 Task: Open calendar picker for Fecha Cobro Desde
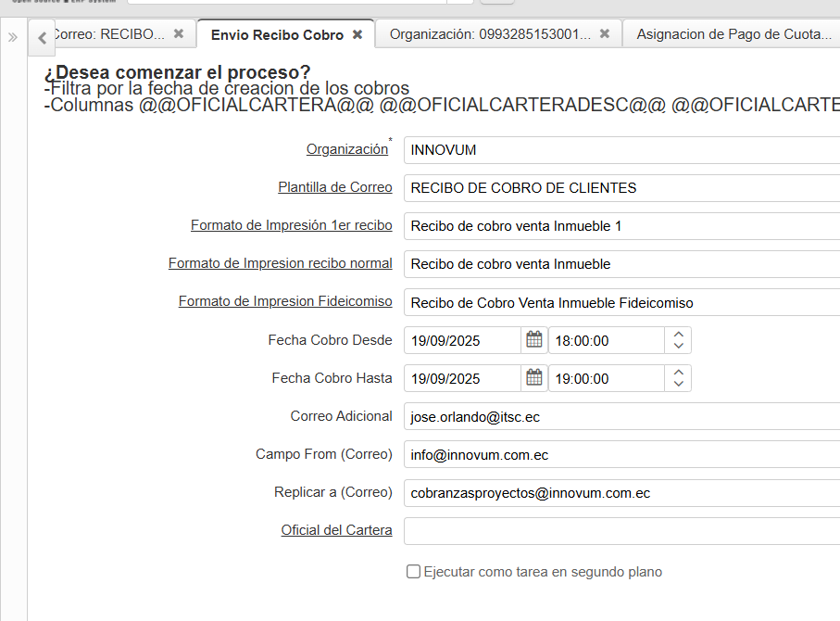point(534,340)
